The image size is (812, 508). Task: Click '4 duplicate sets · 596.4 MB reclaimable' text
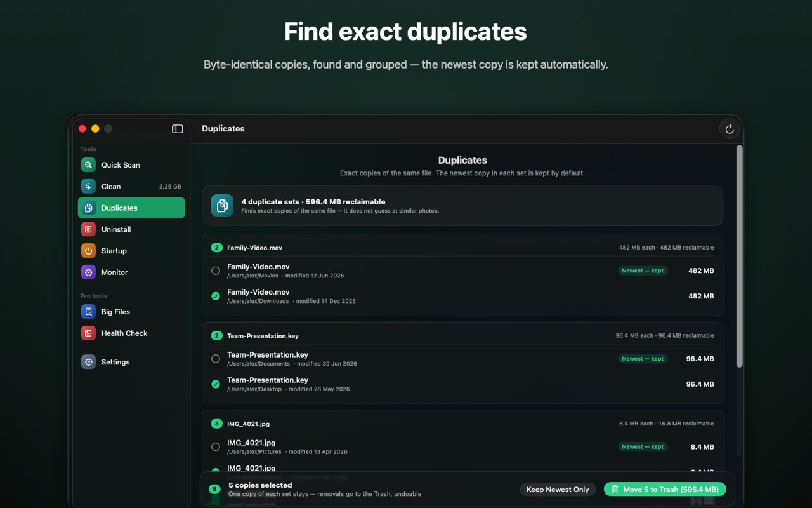point(313,202)
